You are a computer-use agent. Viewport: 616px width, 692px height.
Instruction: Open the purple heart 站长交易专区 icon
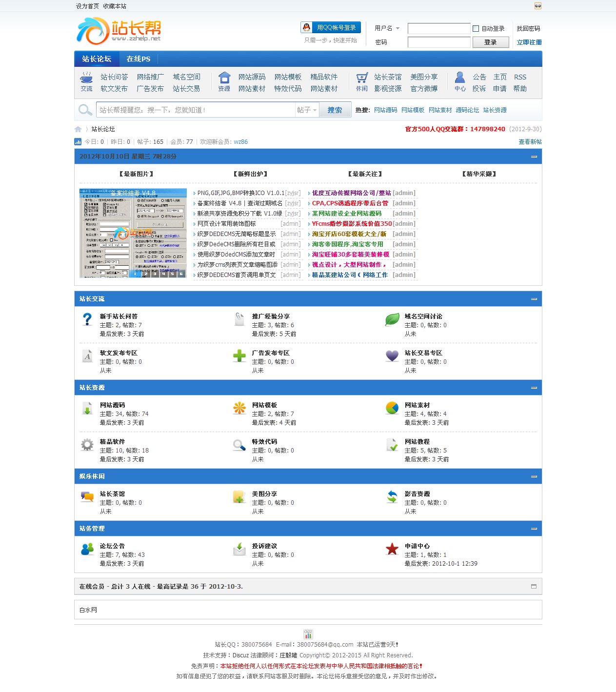pos(392,356)
